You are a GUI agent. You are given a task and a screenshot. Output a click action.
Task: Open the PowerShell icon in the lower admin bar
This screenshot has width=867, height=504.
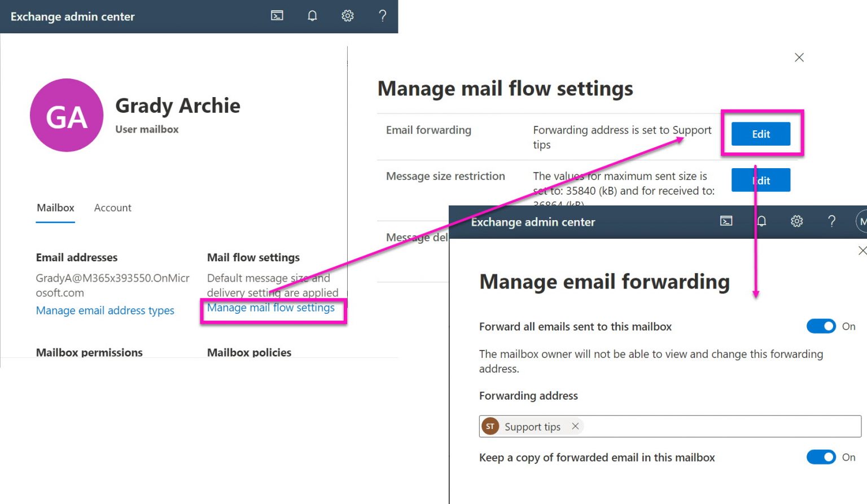pyautogui.click(x=726, y=221)
